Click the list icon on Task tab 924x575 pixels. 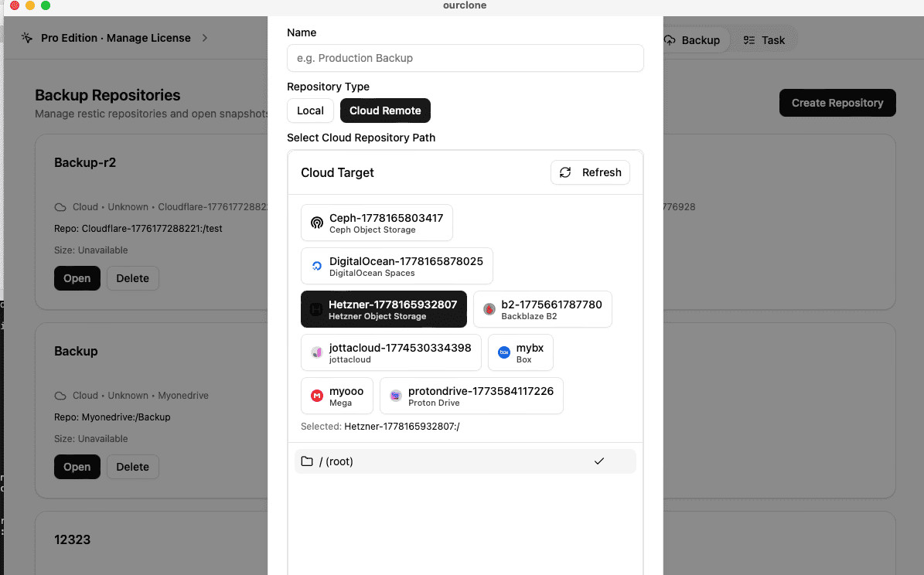[x=749, y=40]
